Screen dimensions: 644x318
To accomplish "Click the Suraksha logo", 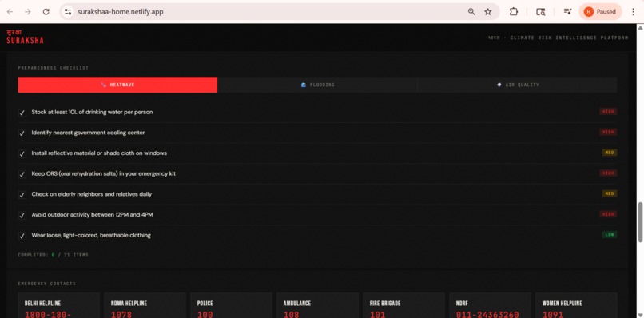I will coord(25,37).
